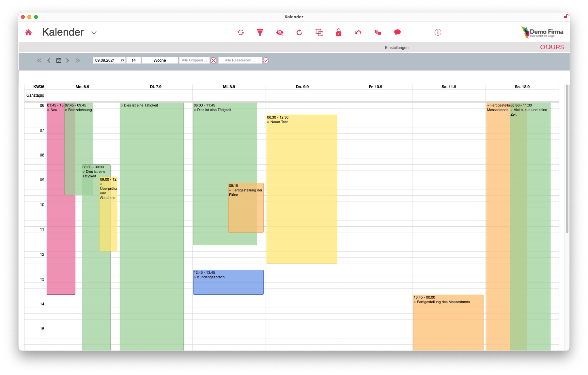Click the Demo Firma logo
Screen dimensions: 588x375
tap(542, 32)
